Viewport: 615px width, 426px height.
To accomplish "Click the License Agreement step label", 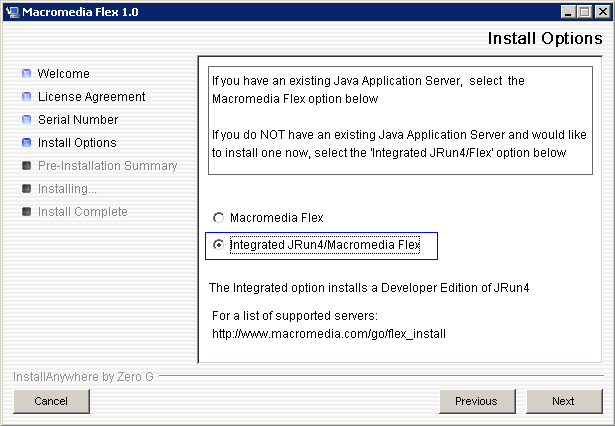I will coord(91,96).
